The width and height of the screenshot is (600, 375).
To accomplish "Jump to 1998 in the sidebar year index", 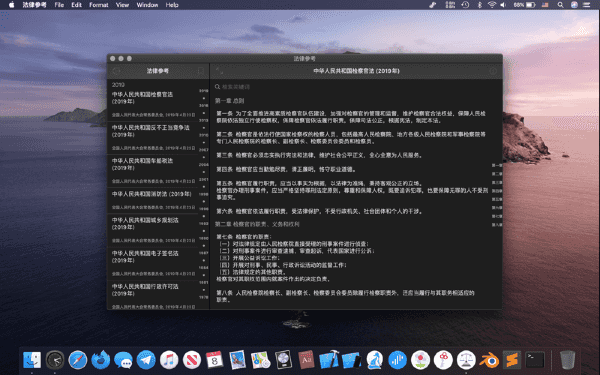I will (204, 194).
